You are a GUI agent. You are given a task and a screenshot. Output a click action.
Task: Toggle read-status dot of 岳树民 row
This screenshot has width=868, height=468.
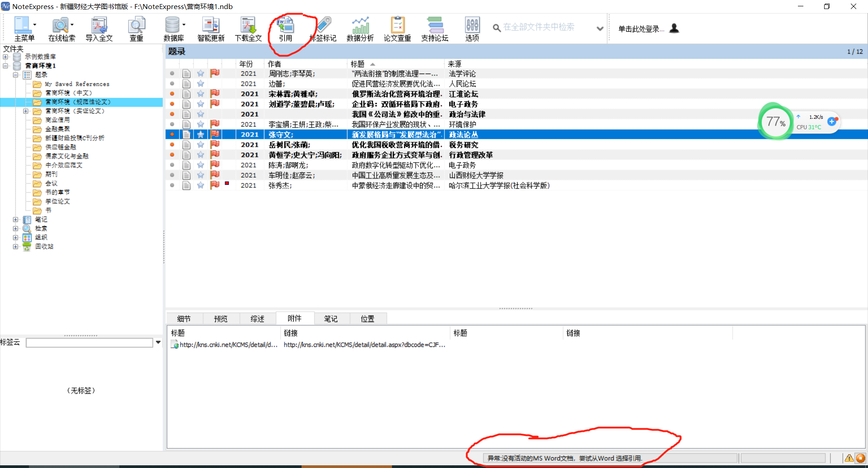coord(172,145)
